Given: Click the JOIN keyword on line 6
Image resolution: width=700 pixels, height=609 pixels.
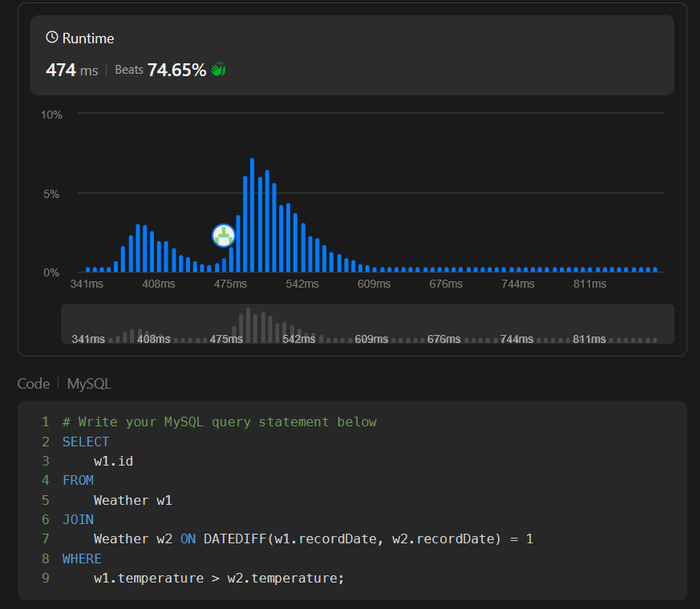Looking at the screenshot, I should click(x=78, y=519).
